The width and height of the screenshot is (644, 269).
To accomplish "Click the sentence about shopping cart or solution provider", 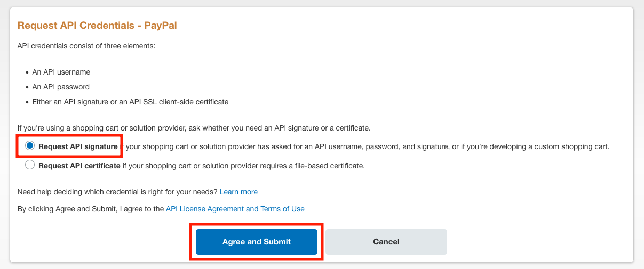I will tap(194, 128).
